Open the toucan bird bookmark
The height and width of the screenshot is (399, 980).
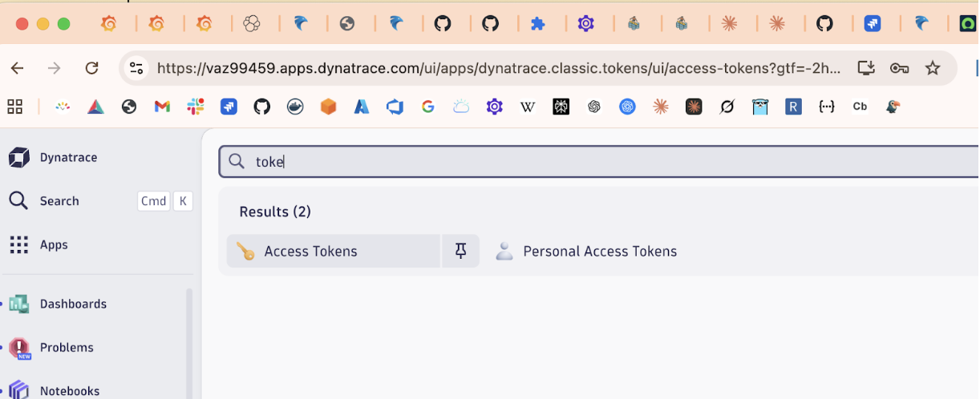point(893,107)
